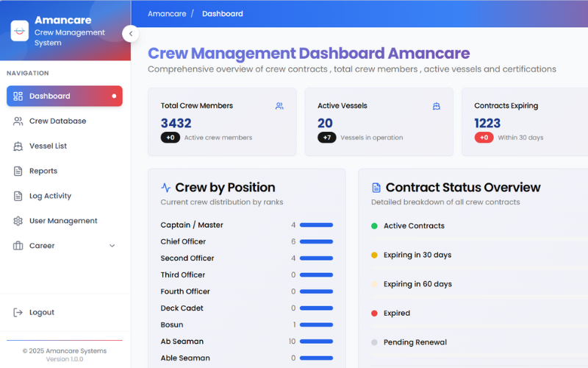
Task: Click the Ab Seaman progress bar
Action: tap(316, 342)
